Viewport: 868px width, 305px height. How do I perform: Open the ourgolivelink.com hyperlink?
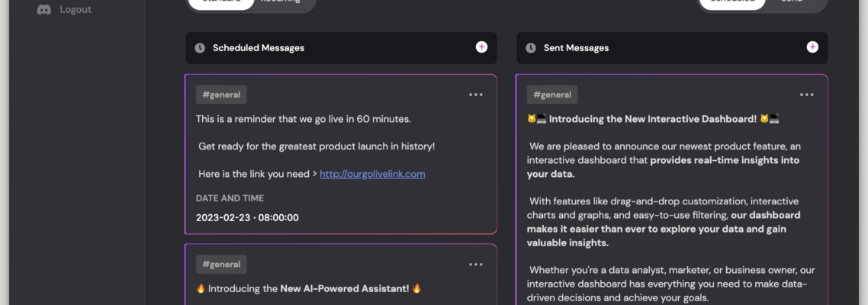point(372,174)
